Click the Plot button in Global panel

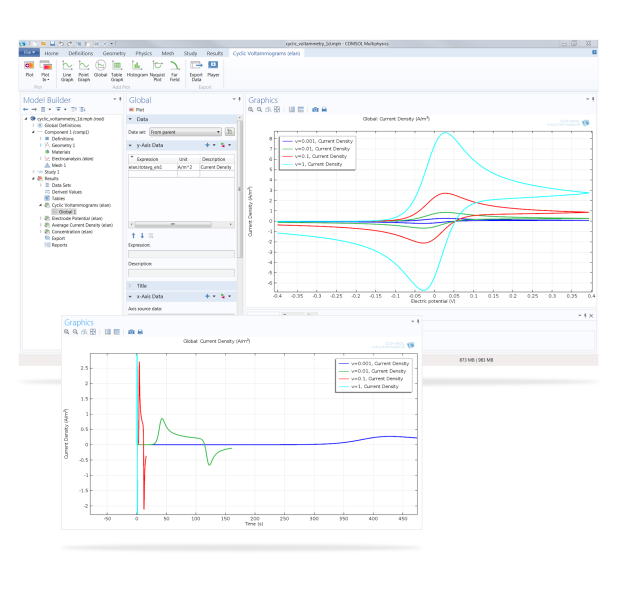point(139,109)
